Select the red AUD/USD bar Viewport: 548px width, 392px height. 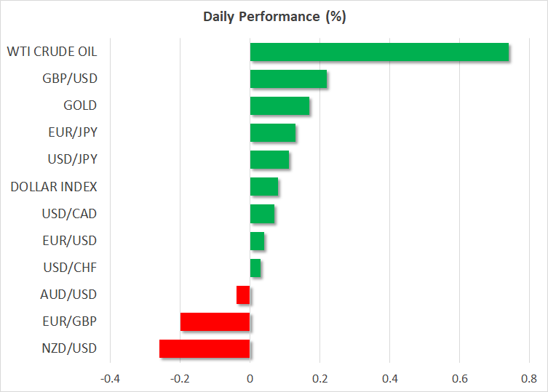click(x=243, y=295)
